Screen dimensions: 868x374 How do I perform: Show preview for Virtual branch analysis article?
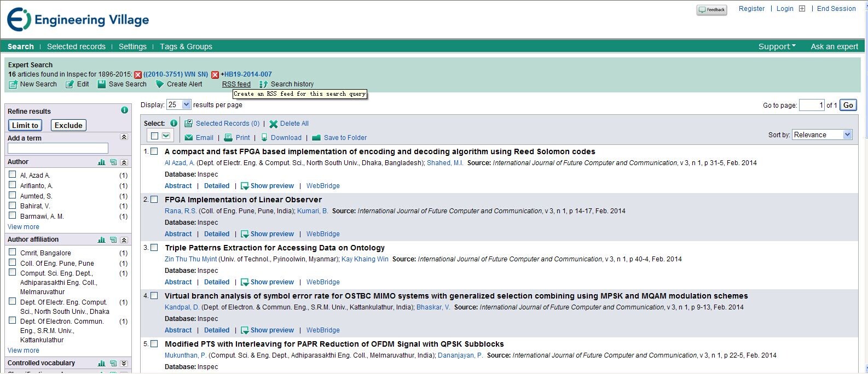(x=267, y=330)
